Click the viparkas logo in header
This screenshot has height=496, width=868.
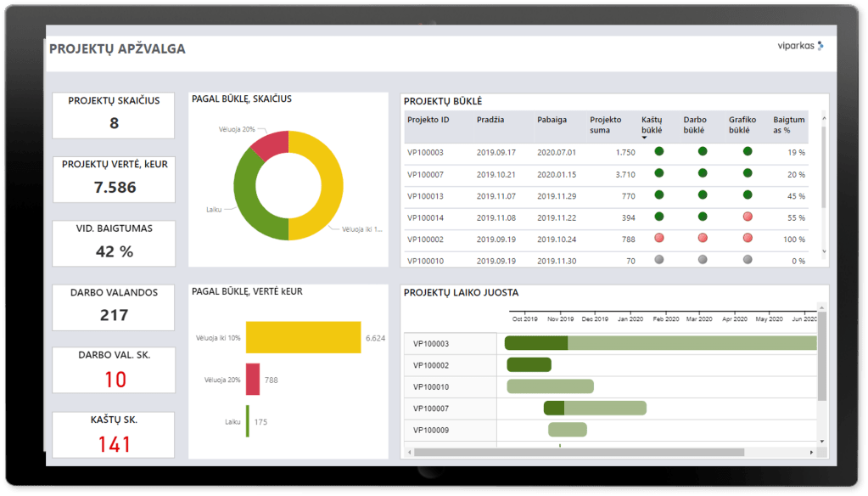click(x=800, y=46)
